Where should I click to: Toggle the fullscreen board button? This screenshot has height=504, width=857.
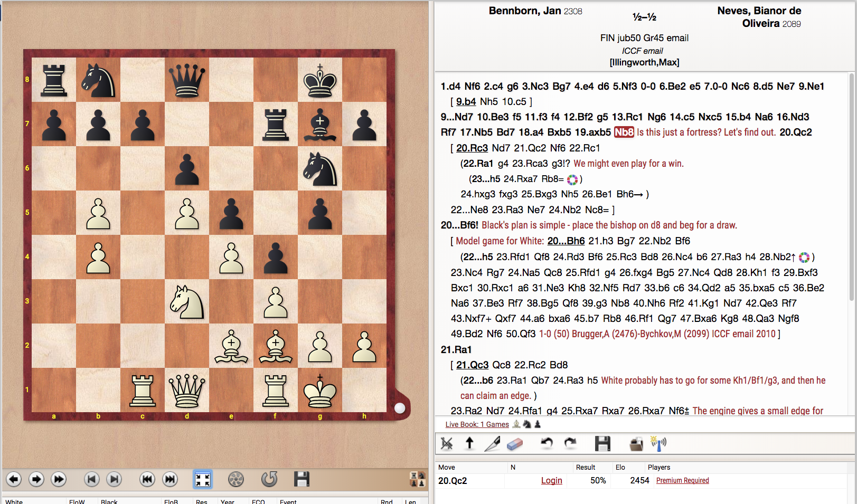(203, 479)
